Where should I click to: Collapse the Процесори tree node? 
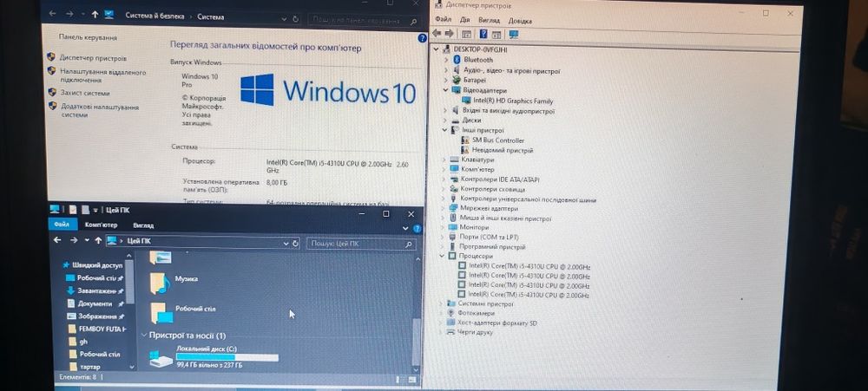[442, 256]
